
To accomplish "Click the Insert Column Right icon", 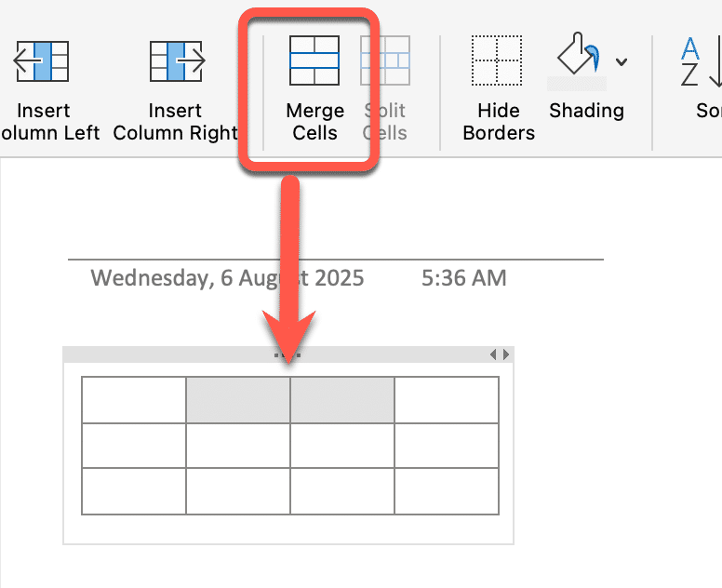I will pos(178,61).
